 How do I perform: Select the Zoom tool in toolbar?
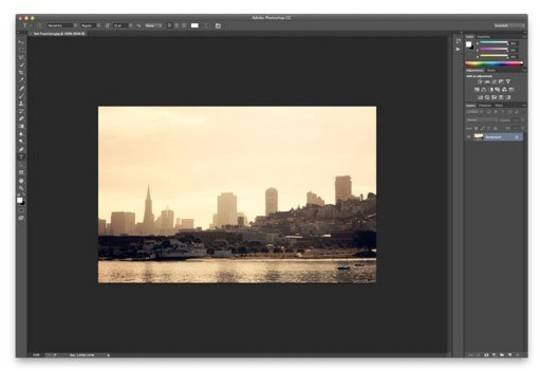click(x=21, y=188)
